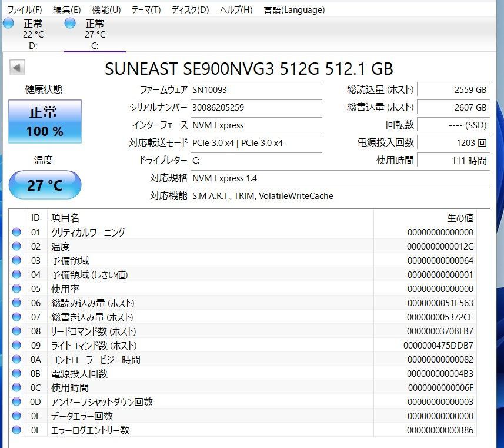Open the ディスク(D) menu

pos(191,10)
